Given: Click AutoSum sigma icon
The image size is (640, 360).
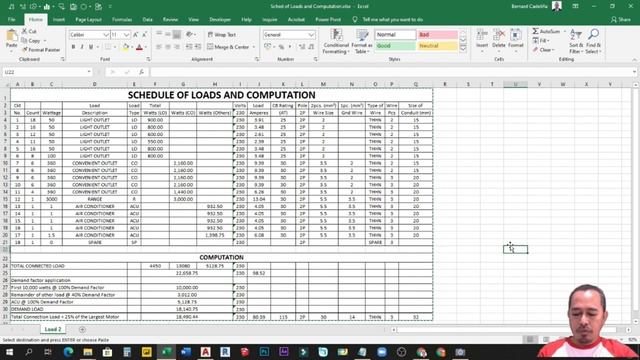Looking at the screenshot, I should pos(536,31).
